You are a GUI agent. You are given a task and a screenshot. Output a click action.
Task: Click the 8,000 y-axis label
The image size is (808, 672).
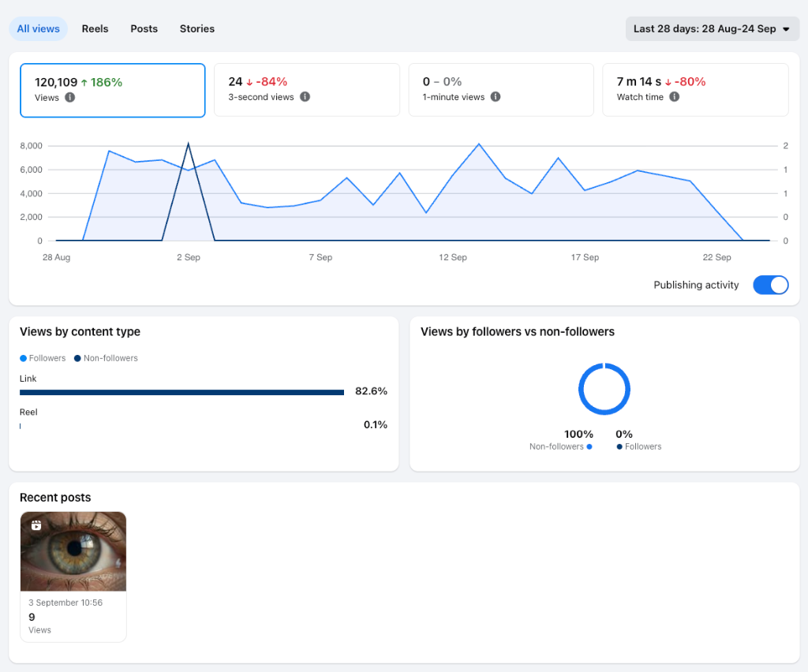(x=31, y=146)
